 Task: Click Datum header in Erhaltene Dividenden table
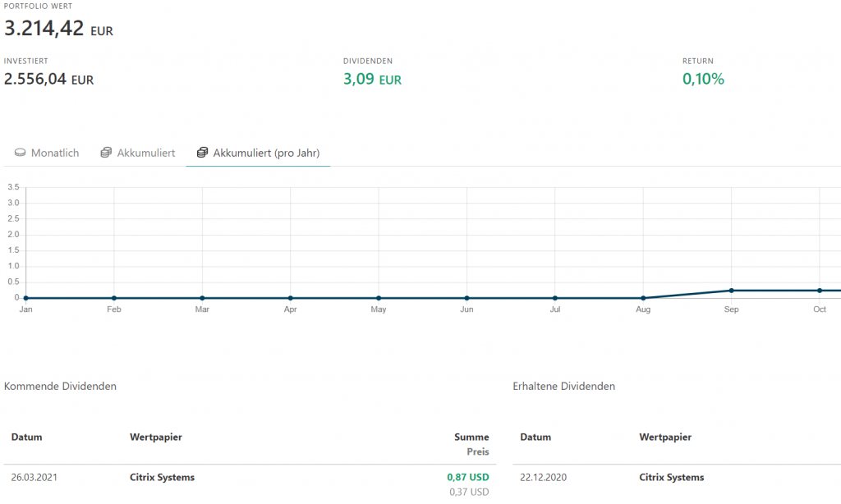click(535, 437)
